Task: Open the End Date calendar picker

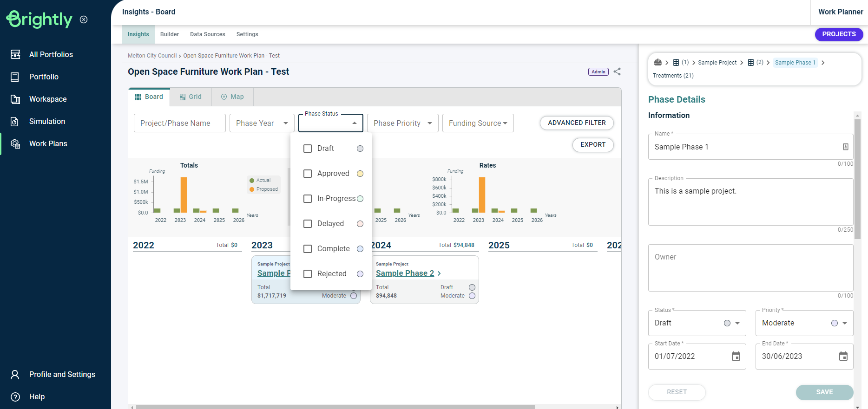Action: point(843,356)
